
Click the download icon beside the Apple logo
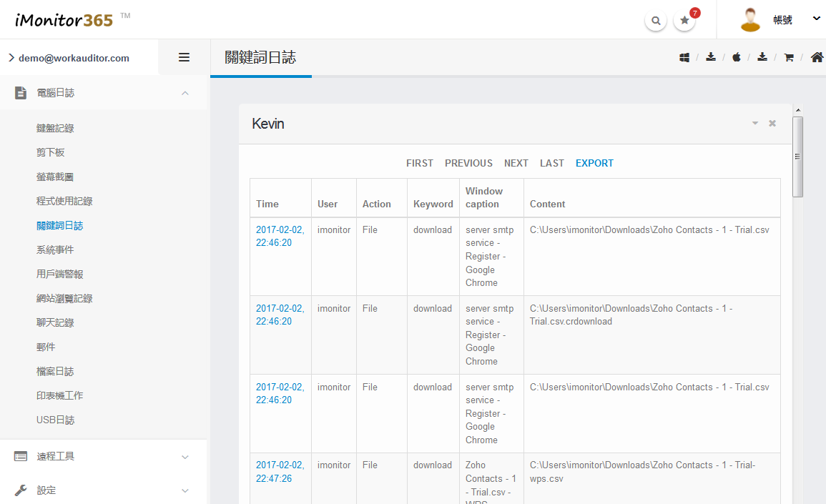click(x=762, y=57)
